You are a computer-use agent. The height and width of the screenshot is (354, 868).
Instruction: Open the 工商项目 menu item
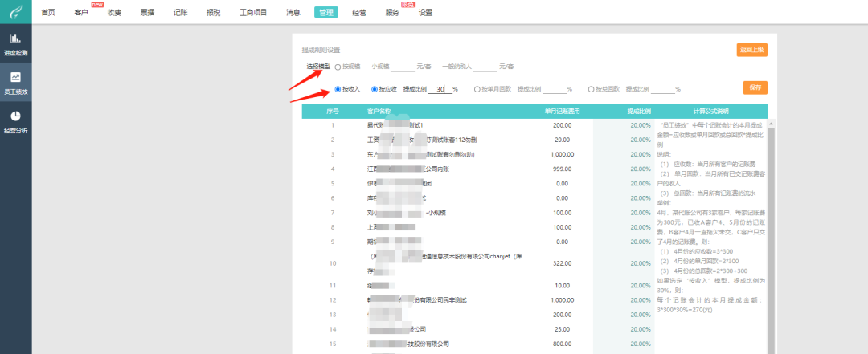click(x=253, y=13)
